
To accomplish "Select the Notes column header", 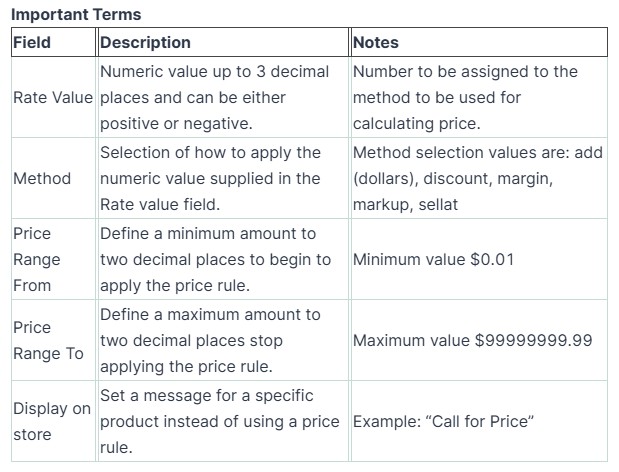I will coord(376,43).
